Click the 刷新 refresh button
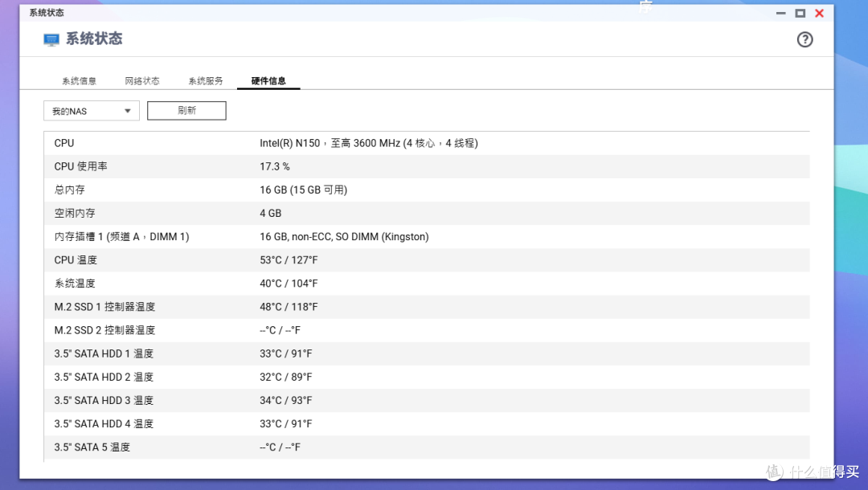The width and height of the screenshot is (868, 490). pyautogui.click(x=186, y=111)
